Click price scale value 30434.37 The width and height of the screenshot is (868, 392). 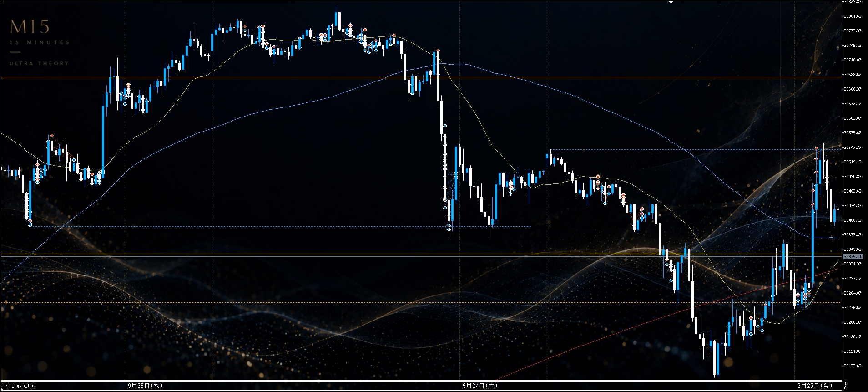click(853, 206)
